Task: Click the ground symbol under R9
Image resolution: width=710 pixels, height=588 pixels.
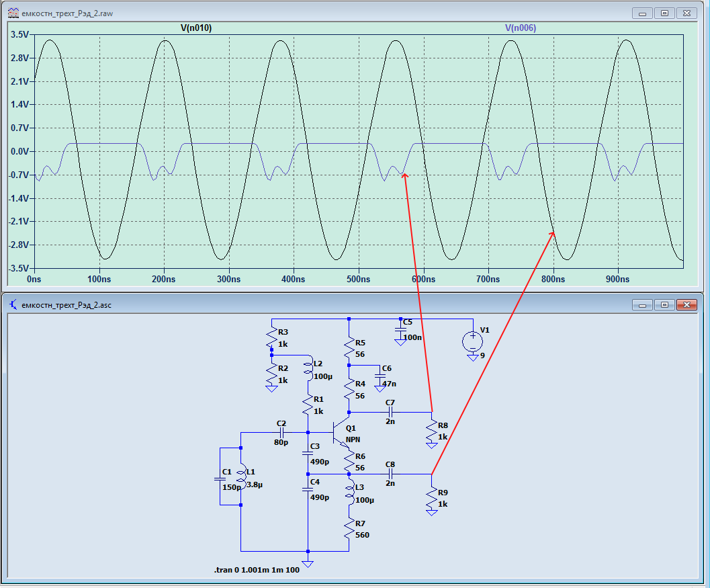Action: pos(432,512)
